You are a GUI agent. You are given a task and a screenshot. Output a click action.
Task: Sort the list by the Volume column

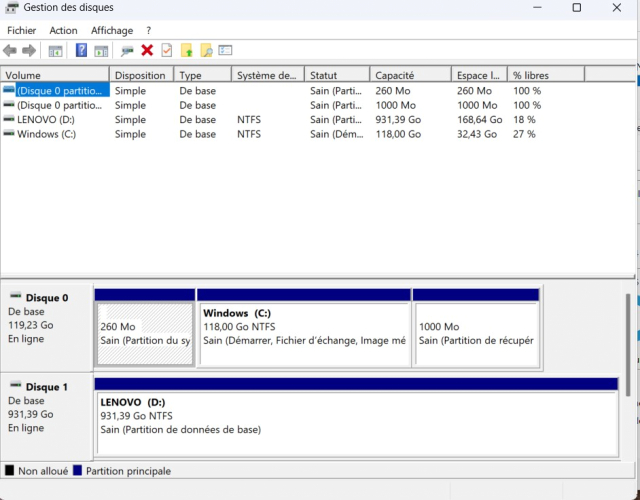coord(55,75)
